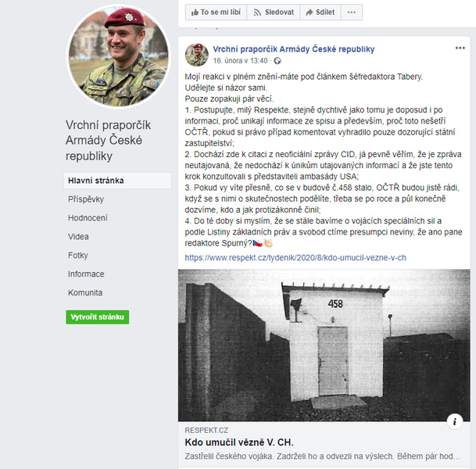
Task: Click the green Vytvořit stránku button
Action: 98,317
